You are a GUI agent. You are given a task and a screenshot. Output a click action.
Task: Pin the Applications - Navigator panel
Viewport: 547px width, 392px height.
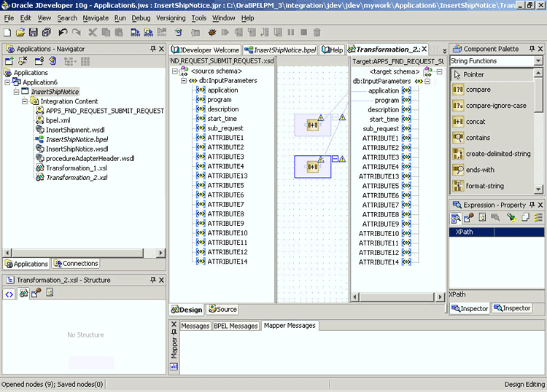[x=153, y=49]
